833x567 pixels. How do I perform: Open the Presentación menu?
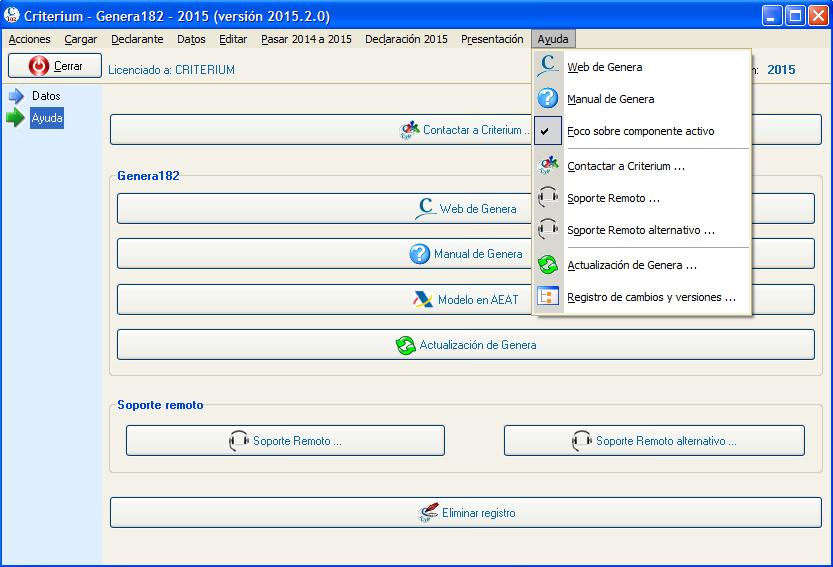pyautogui.click(x=492, y=39)
